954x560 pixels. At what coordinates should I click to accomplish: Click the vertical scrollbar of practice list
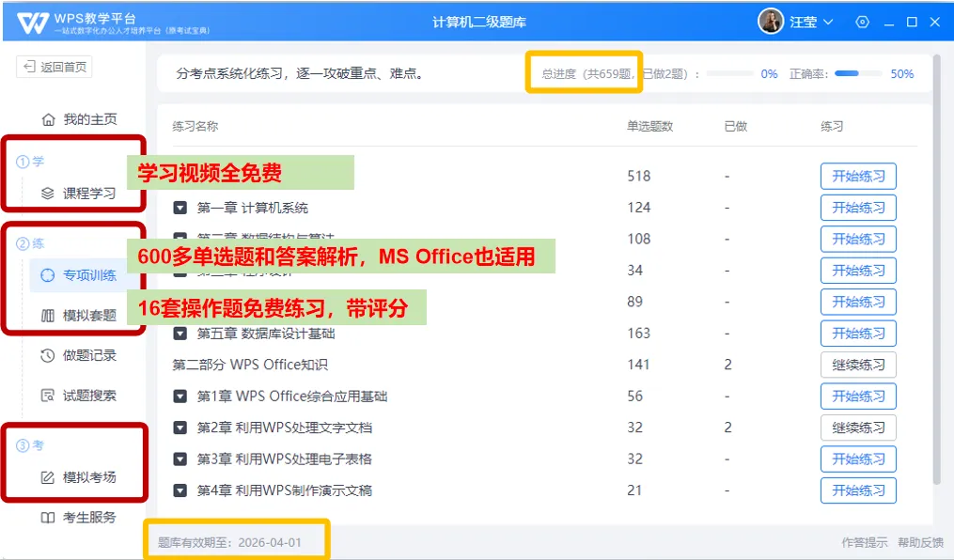point(939,268)
